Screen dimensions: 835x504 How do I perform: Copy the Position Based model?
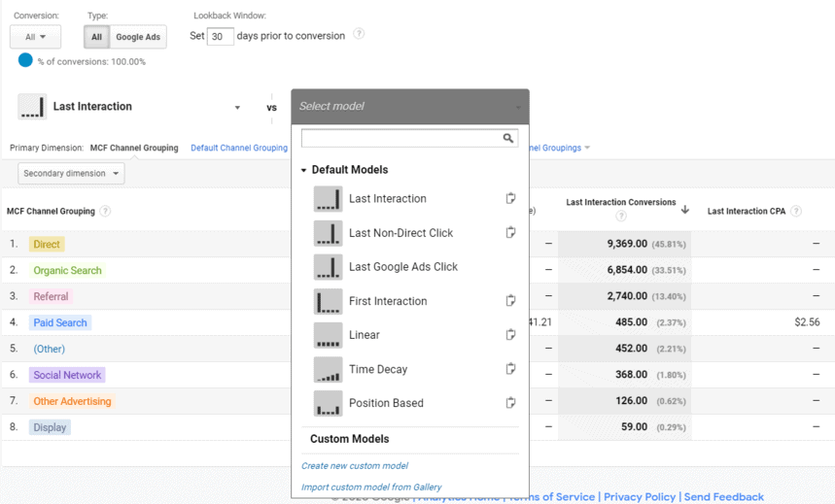pyautogui.click(x=510, y=403)
